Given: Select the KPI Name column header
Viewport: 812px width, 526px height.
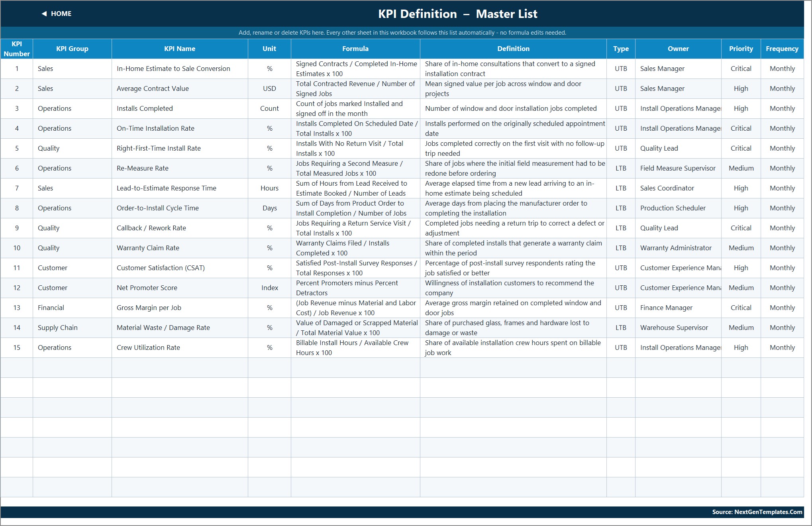Looking at the screenshot, I should [180, 49].
